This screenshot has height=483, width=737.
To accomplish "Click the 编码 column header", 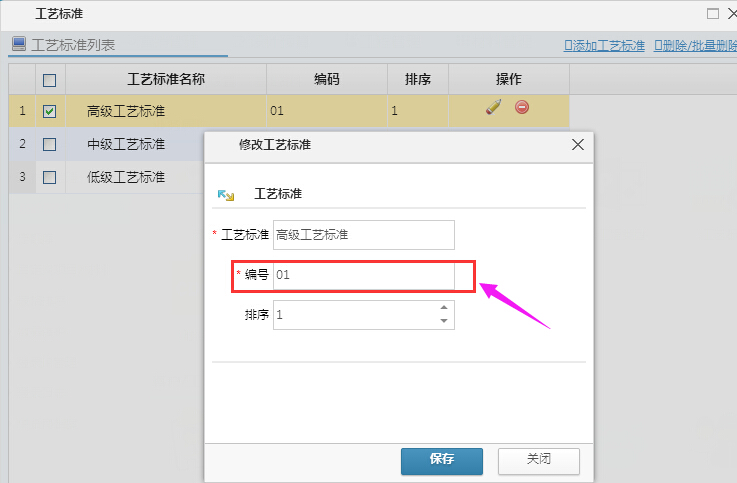I will pos(327,79).
